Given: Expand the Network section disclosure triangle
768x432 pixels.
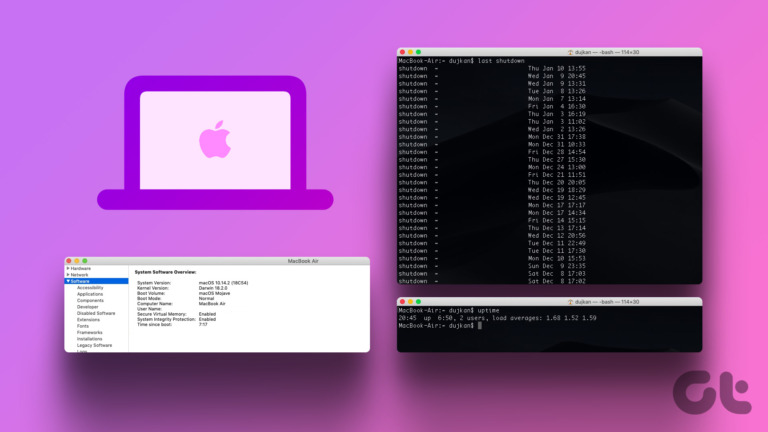Looking at the screenshot, I should pos(67,274).
